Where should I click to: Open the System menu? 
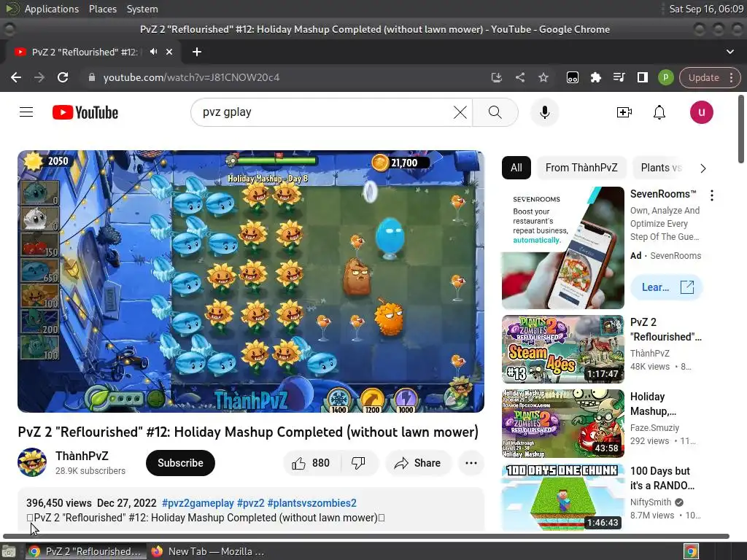pos(142,9)
